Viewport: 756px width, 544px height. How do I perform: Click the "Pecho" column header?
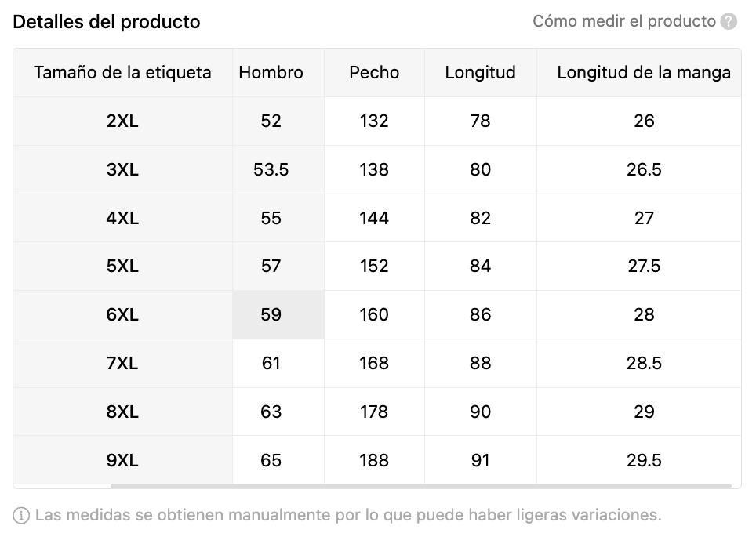coord(374,73)
